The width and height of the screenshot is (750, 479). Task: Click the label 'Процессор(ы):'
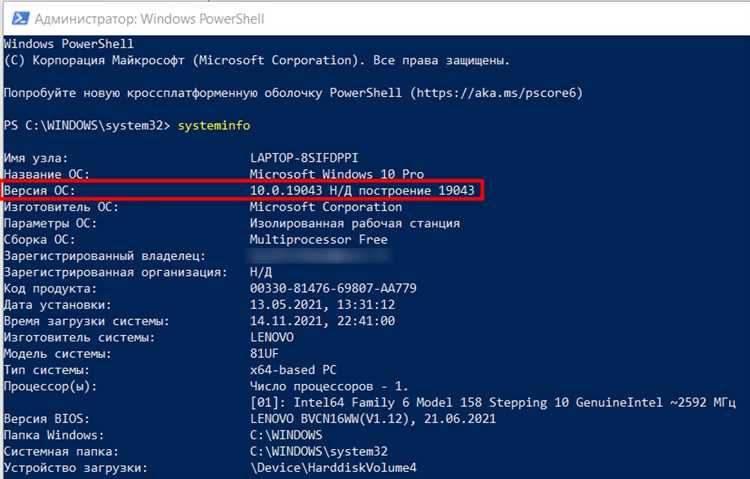pos(50,386)
